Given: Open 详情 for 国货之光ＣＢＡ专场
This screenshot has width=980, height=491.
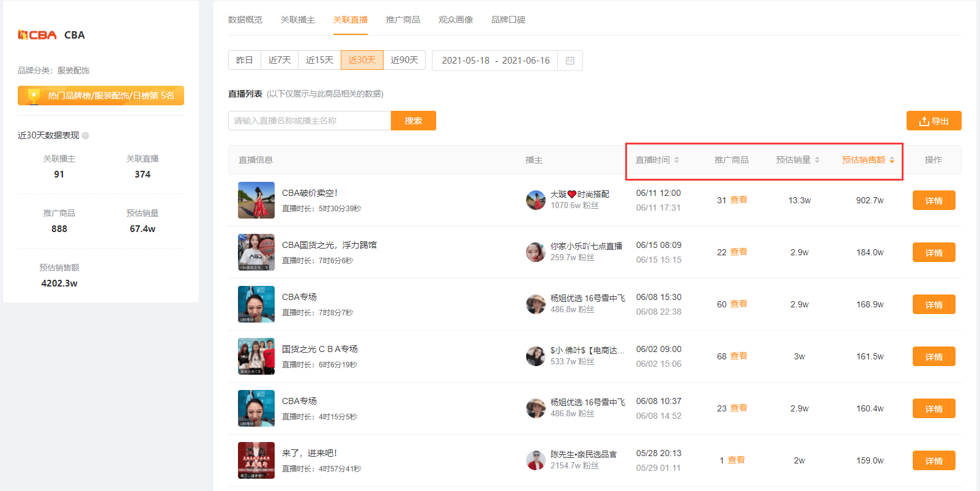Looking at the screenshot, I should 934,356.
